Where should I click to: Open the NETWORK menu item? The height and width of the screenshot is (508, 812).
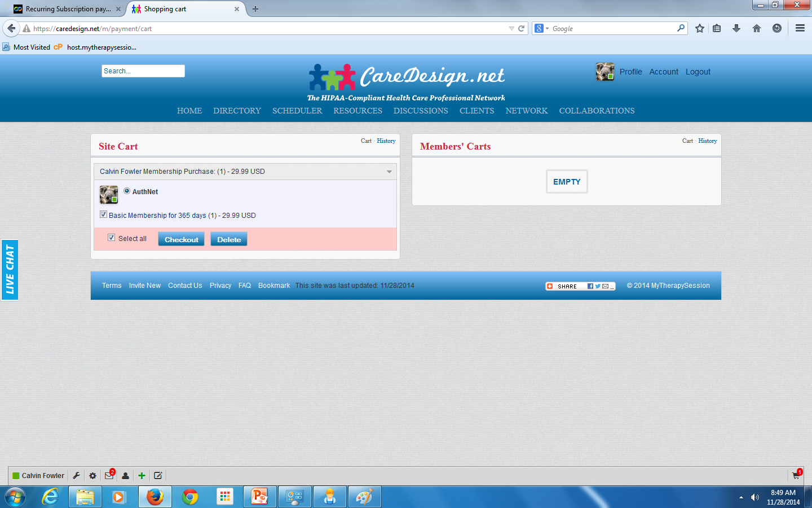click(527, 111)
